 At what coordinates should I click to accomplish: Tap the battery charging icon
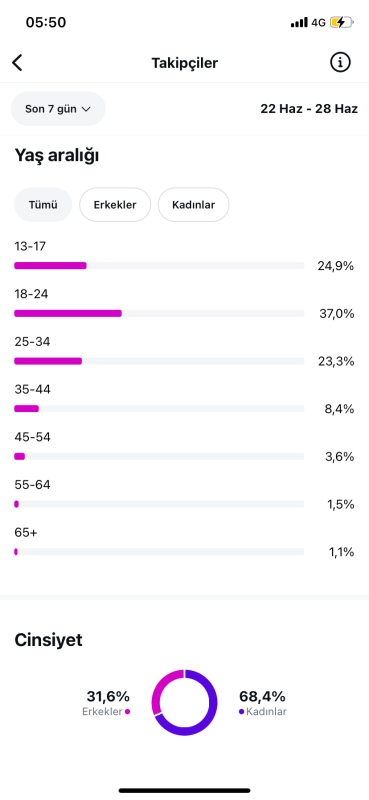(341, 22)
